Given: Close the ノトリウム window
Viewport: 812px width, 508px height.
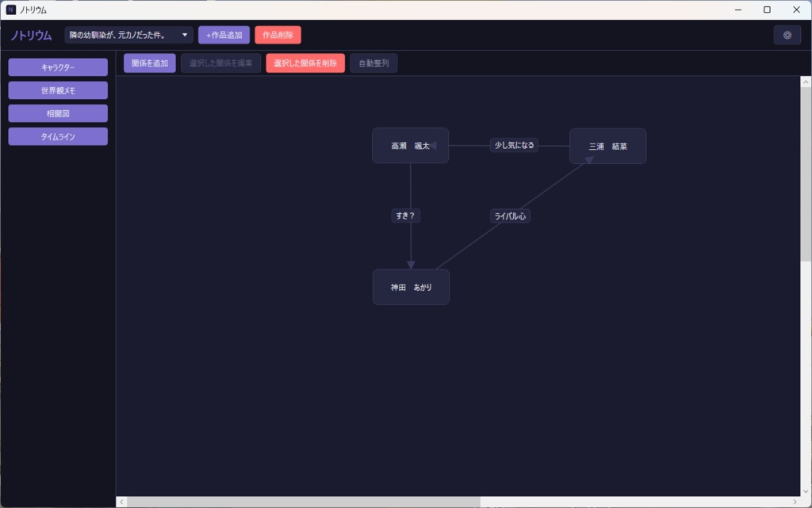Looking at the screenshot, I should (x=796, y=10).
